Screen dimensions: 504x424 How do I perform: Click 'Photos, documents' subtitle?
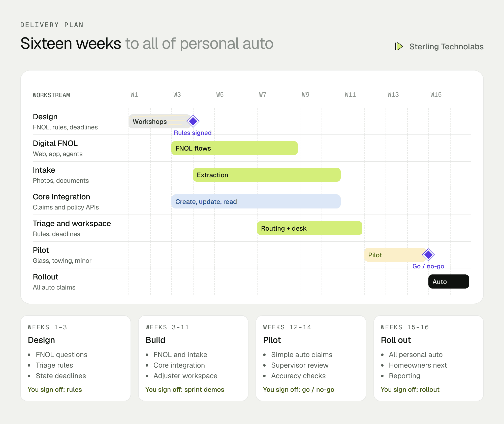61,181
